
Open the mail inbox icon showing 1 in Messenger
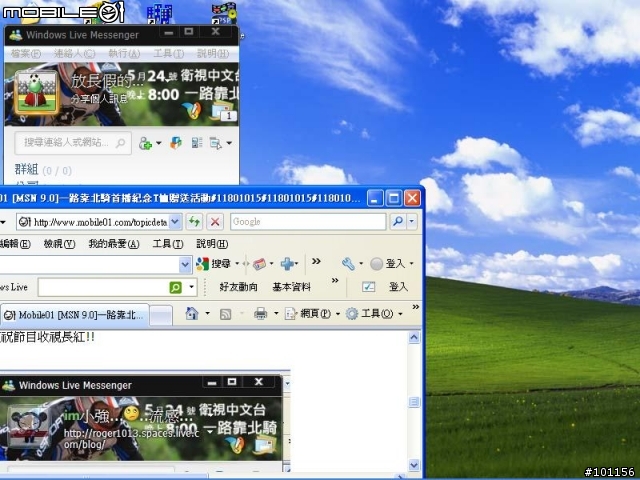tap(222, 111)
